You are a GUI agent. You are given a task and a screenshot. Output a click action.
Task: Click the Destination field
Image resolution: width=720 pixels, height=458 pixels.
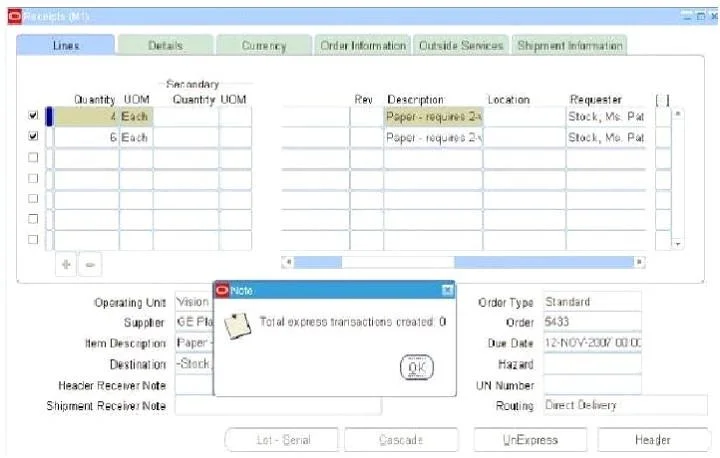pyautogui.click(x=194, y=364)
